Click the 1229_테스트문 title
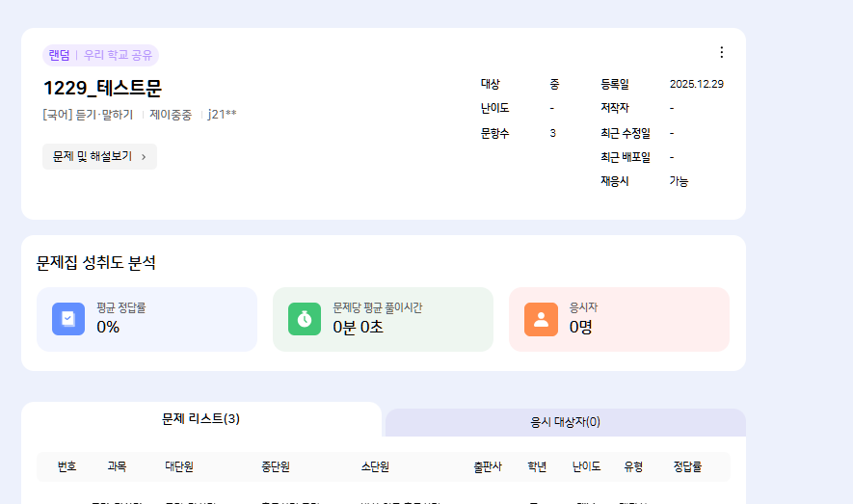The width and height of the screenshot is (853, 504). point(102,88)
